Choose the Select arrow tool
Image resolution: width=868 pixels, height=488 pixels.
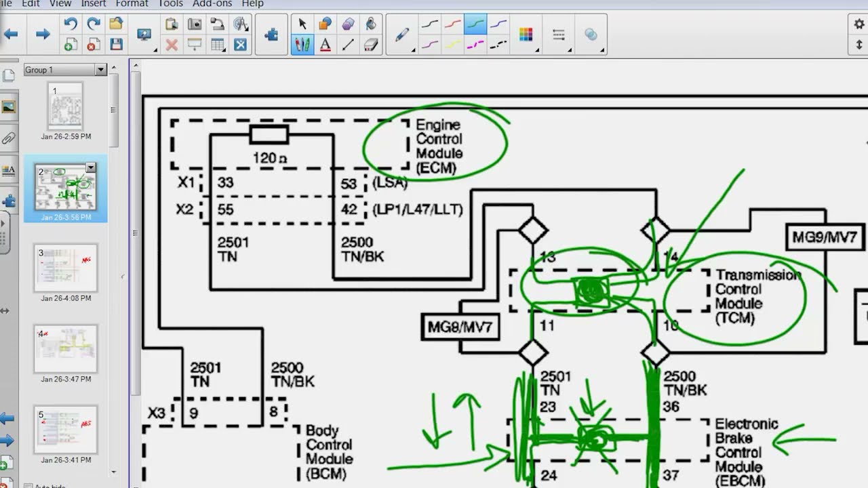[302, 24]
